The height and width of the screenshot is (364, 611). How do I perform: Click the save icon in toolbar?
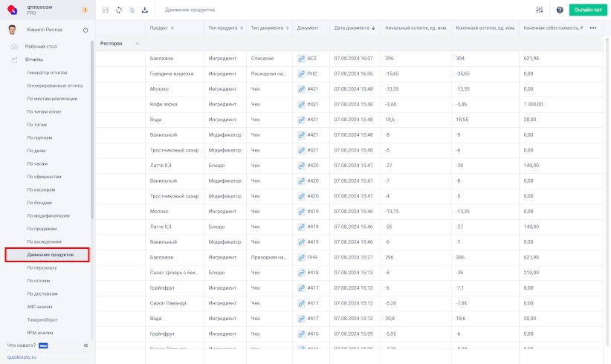click(106, 10)
